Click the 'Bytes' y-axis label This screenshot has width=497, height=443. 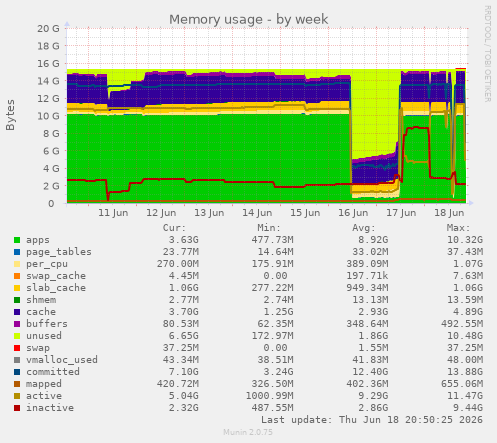click(10, 115)
